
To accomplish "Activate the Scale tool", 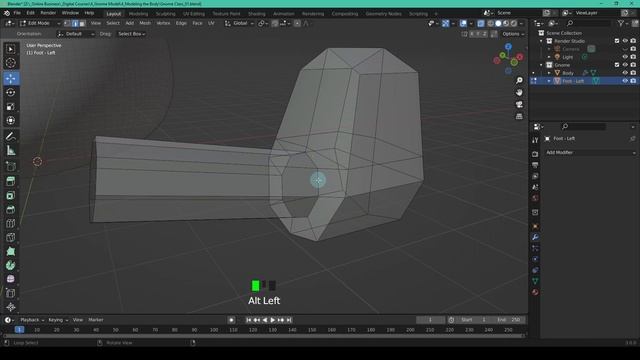I will [11, 107].
